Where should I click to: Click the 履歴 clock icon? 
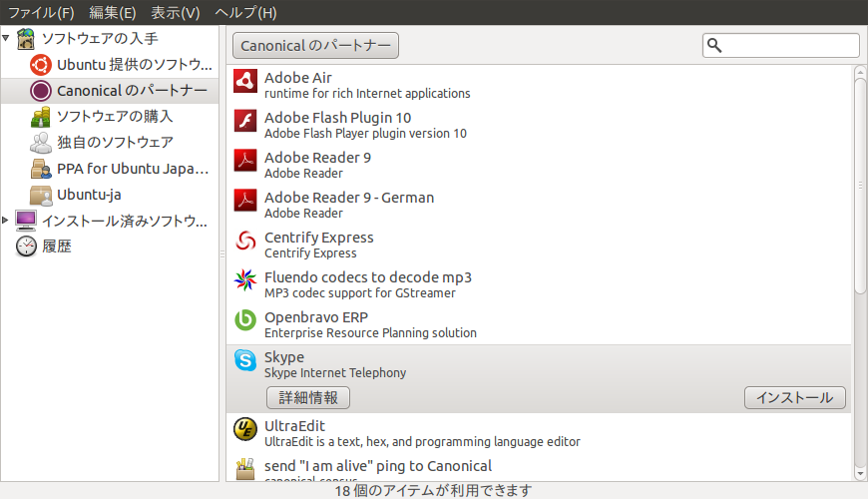click(x=26, y=247)
